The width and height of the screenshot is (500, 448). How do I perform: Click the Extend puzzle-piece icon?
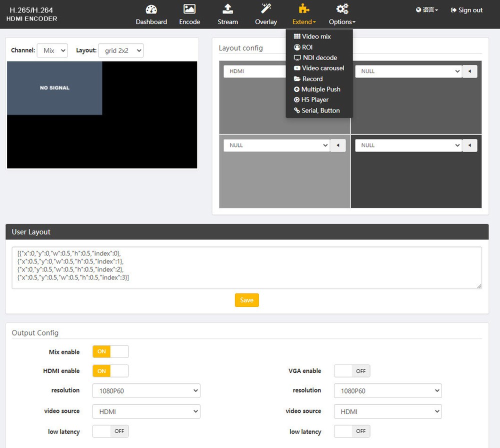[303, 8]
